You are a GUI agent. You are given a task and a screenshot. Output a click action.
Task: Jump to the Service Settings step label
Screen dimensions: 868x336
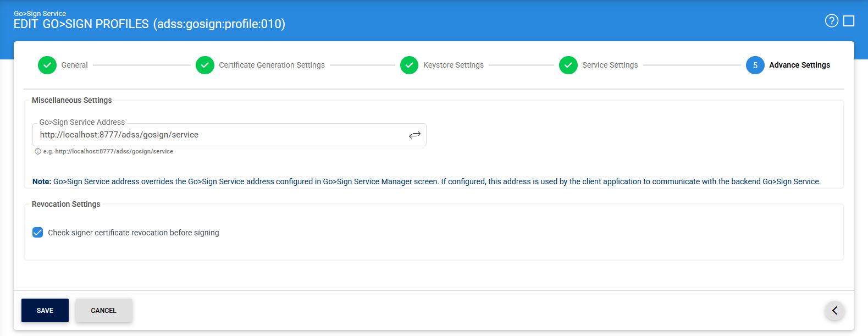click(x=610, y=65)
